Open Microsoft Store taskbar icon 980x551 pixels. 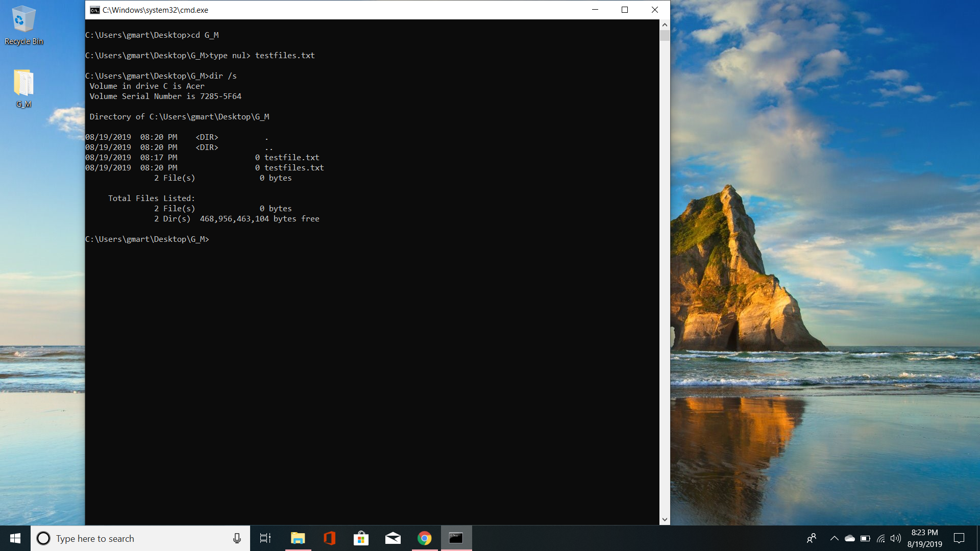[x=361, y=538]
